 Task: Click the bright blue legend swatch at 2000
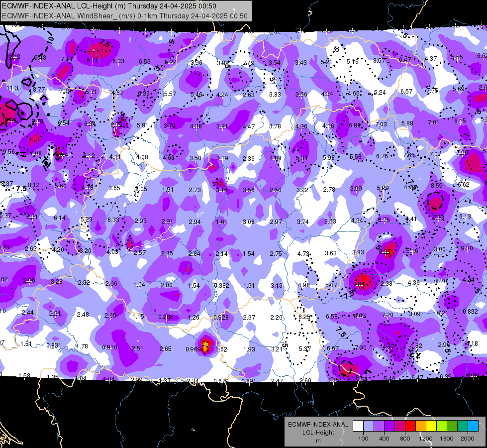[473, 426]
